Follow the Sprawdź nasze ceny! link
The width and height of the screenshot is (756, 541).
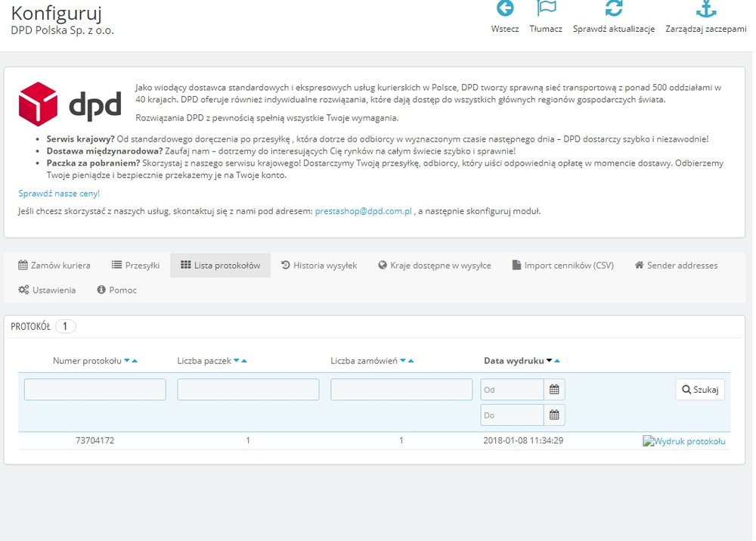pyautogui.click(x=59, y=193)
